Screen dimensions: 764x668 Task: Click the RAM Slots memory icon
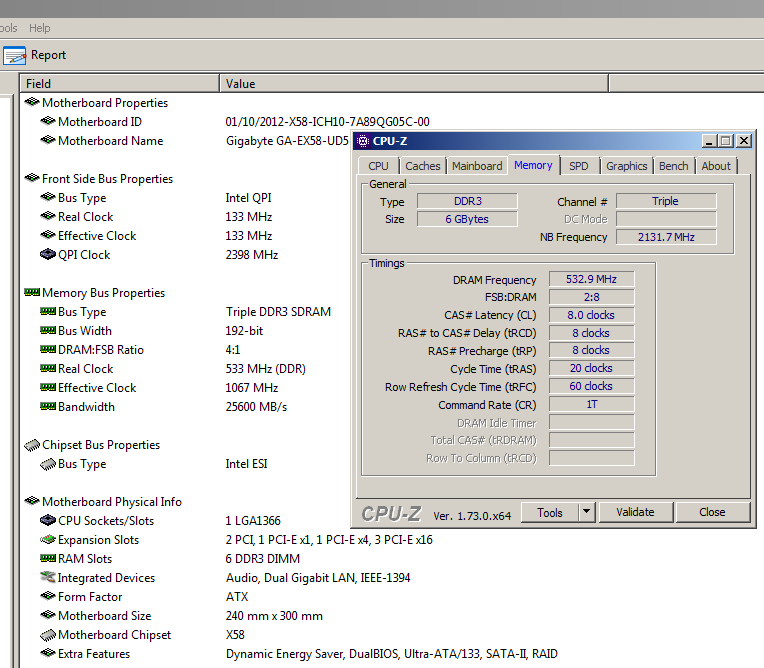point(48,558)
